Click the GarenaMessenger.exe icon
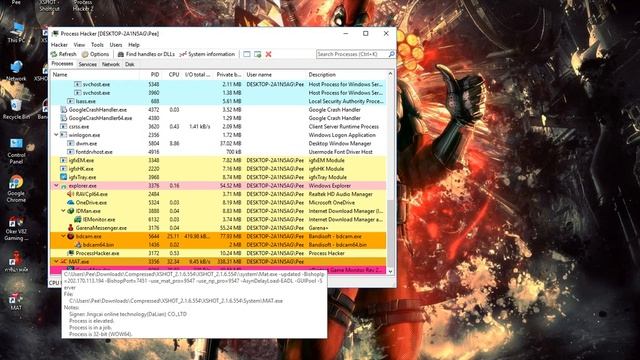Viewport: 640px width, 360px height. tap(71, 228)
